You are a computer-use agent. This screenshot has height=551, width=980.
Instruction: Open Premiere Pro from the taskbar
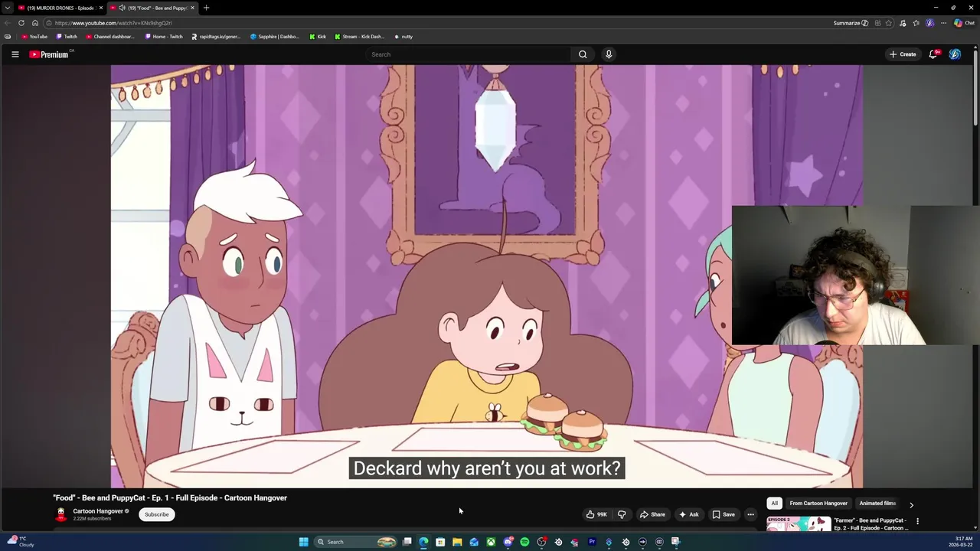(592, 542)
